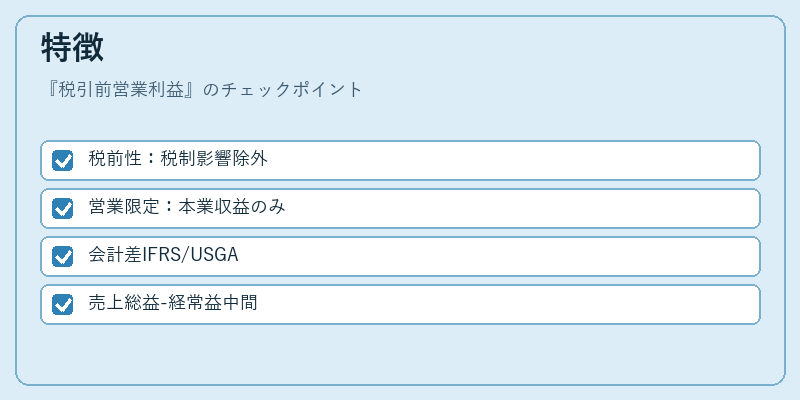Click the 営業限定：本業収益のみ label text
This screenshot has width=800, height=400.
click(x=187, y=207)
